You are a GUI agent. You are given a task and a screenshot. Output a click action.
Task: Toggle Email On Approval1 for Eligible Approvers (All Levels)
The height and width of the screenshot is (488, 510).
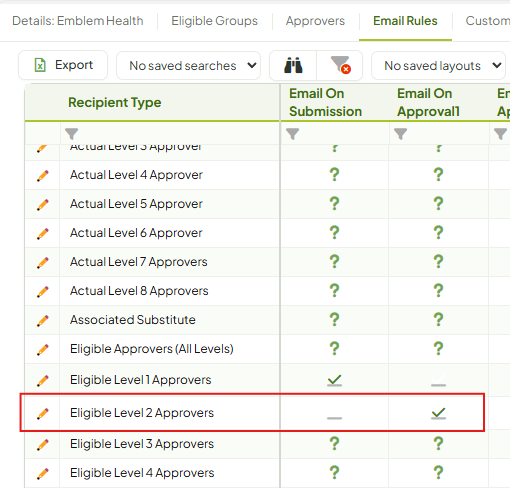point(438,349)
